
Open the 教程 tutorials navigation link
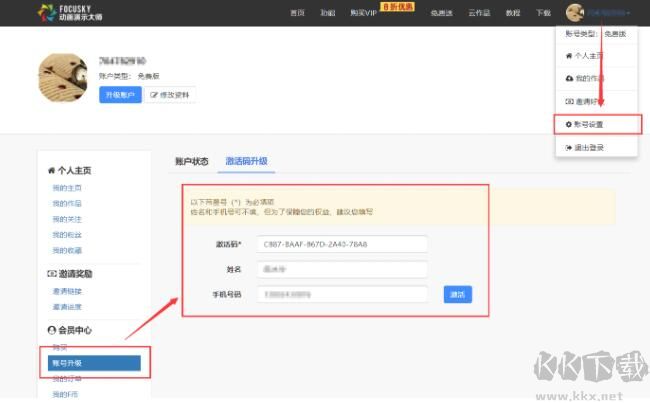click(x=513, y=13)
